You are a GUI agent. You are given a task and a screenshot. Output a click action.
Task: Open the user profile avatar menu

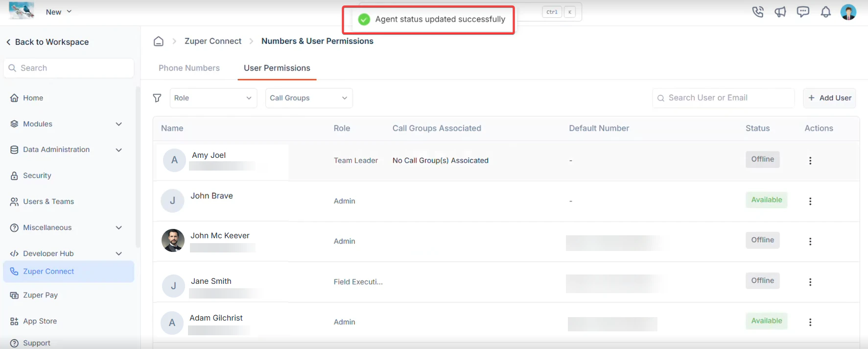848,12
